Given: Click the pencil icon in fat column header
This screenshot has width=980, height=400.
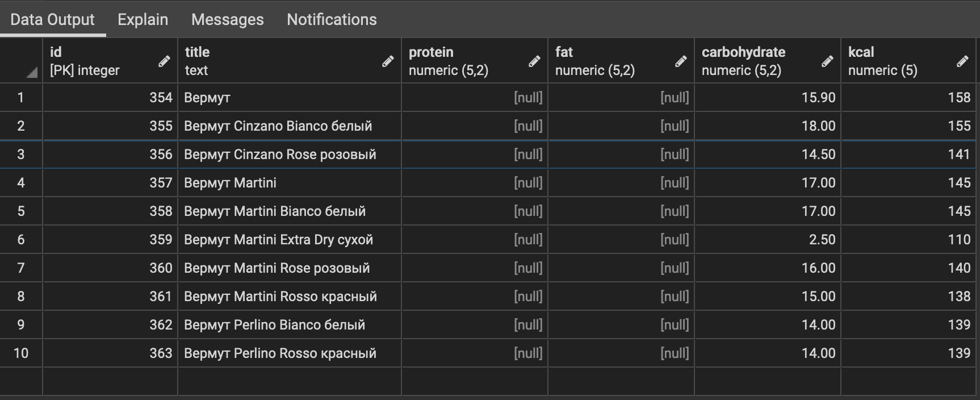Looking at the screenshot, I should click(681, 61).
